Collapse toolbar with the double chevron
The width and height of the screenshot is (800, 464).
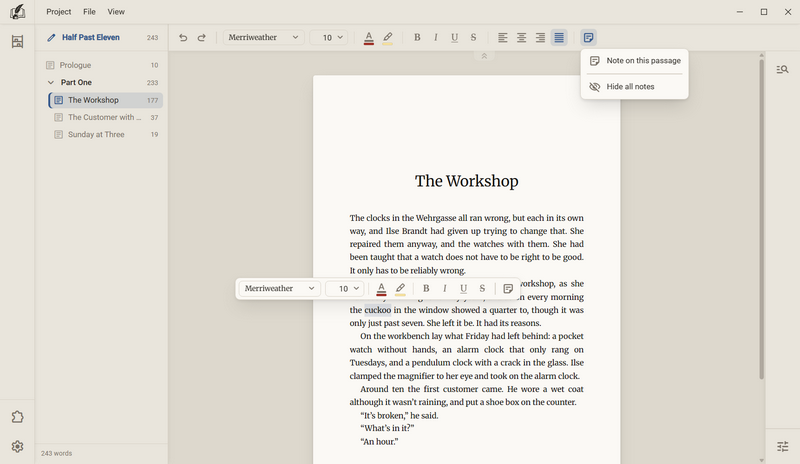coord(484,56)
